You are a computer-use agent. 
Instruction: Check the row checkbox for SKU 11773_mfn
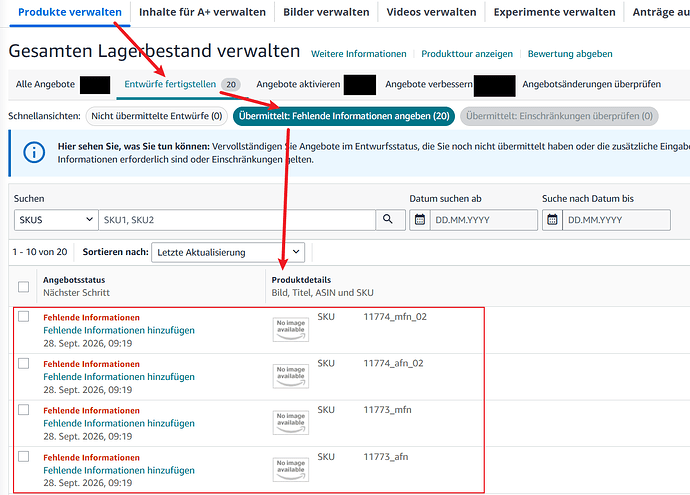23,410
